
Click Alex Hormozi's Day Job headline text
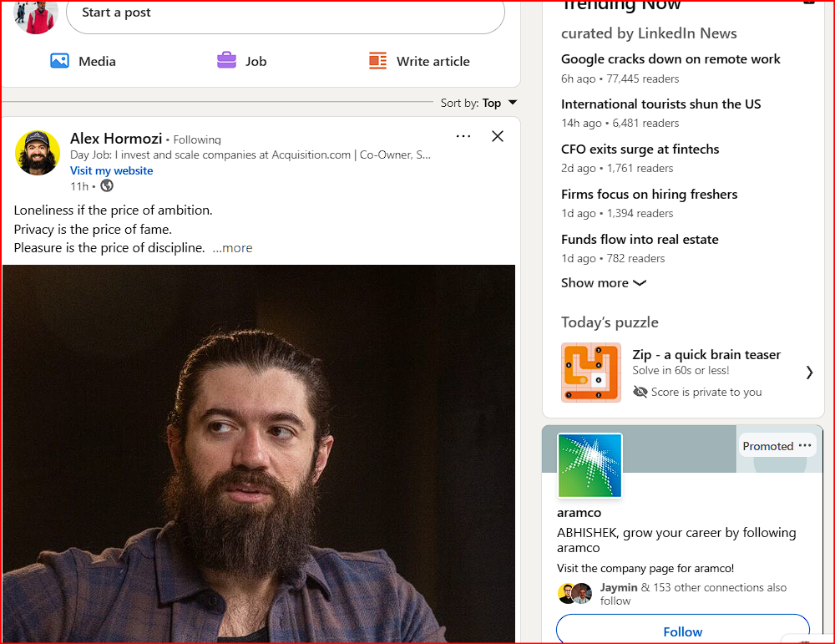pyautogui.click(x=250, y=155)
